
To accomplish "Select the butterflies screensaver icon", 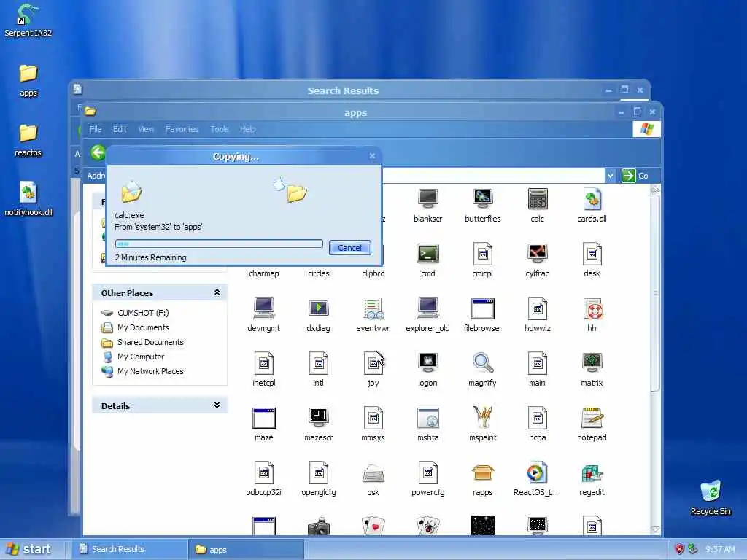I will 483,200.
